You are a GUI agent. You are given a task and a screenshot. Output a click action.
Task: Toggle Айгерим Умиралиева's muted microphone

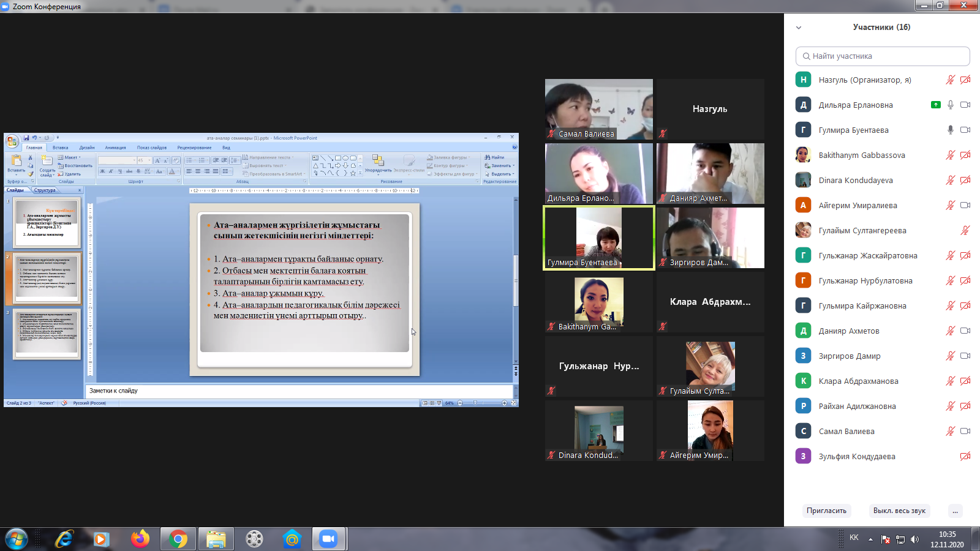[950, 205]
